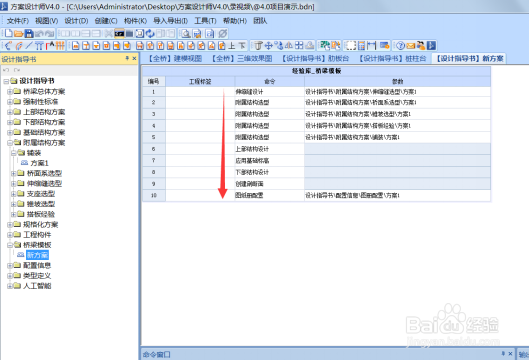529x360 pixels.
Task: Open the 帮助(H) menu
Action: pos(235,21)
